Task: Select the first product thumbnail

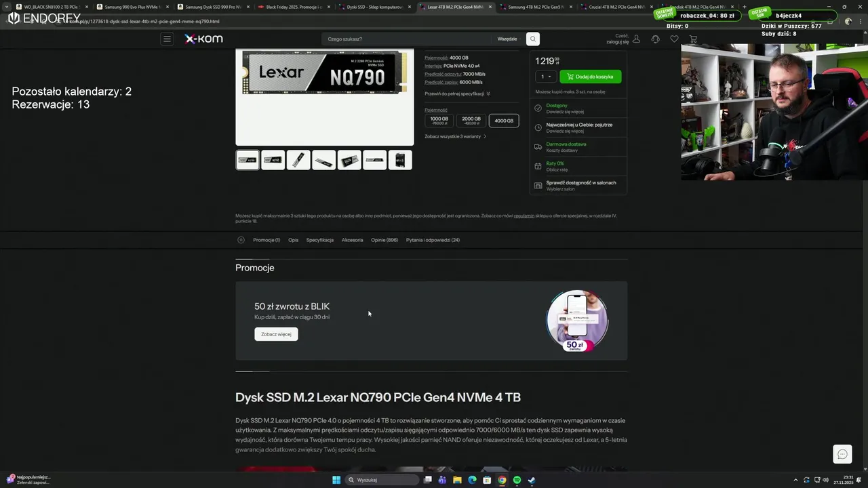Action: [x=248, y=160]
